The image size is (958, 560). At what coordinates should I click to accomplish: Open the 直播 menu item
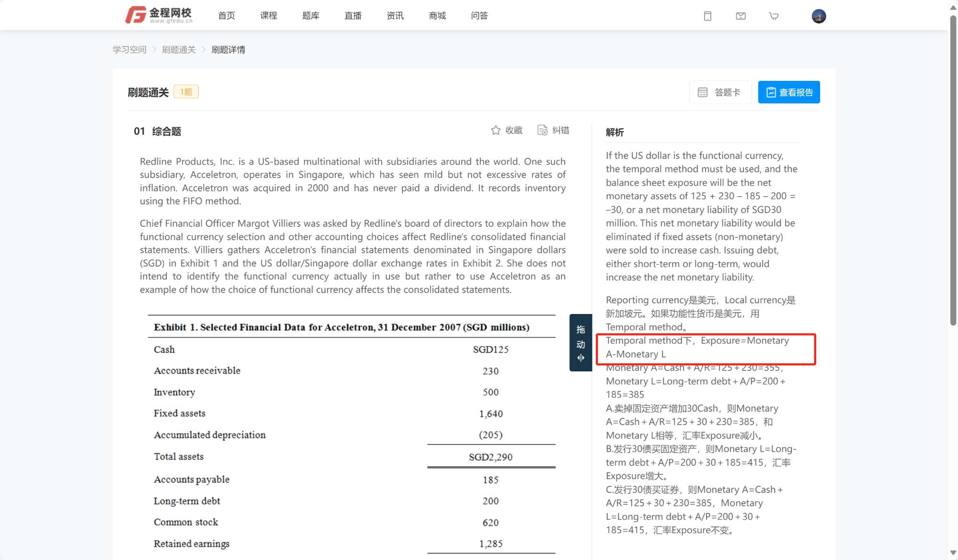coord(353,16)
